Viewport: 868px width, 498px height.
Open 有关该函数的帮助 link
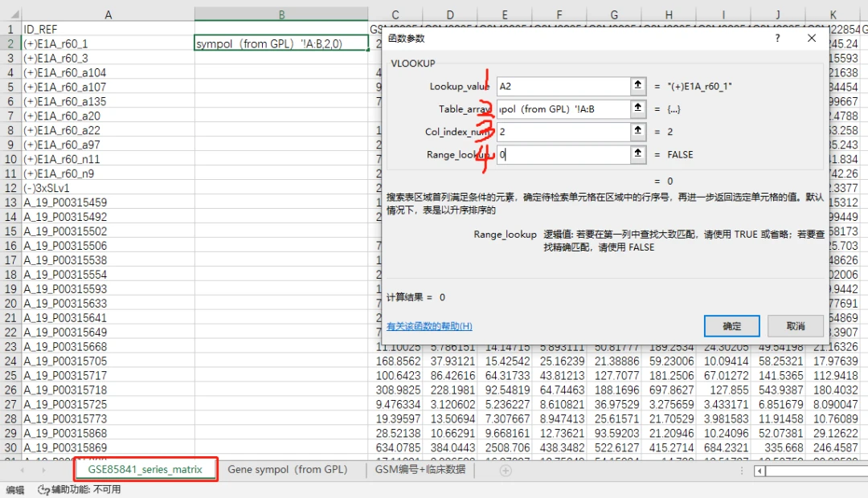(429, 326)
